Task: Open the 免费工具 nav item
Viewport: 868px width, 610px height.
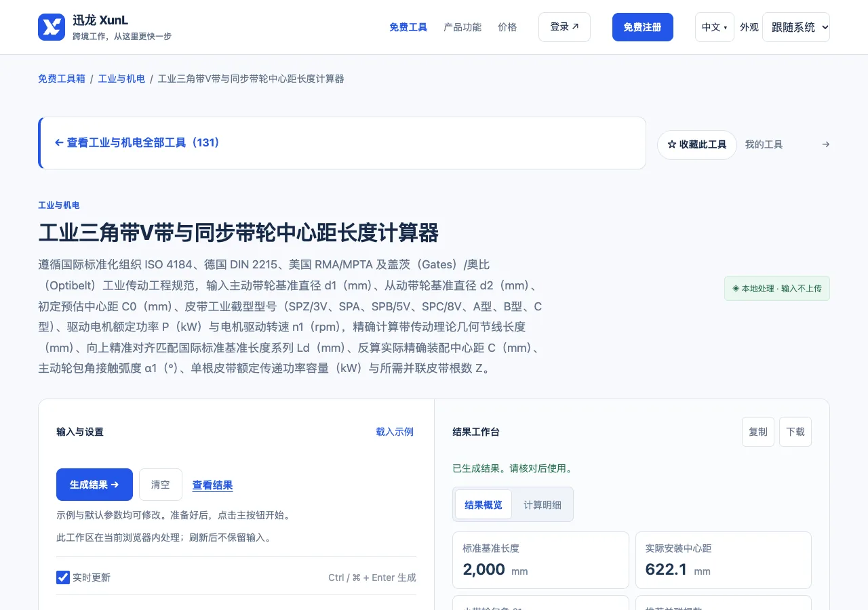Action: 408,27
